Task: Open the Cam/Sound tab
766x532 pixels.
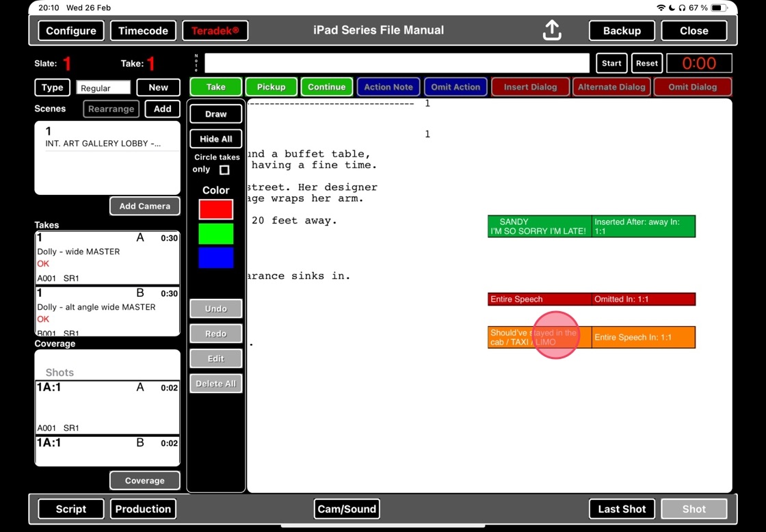Action: coord(347,509)
